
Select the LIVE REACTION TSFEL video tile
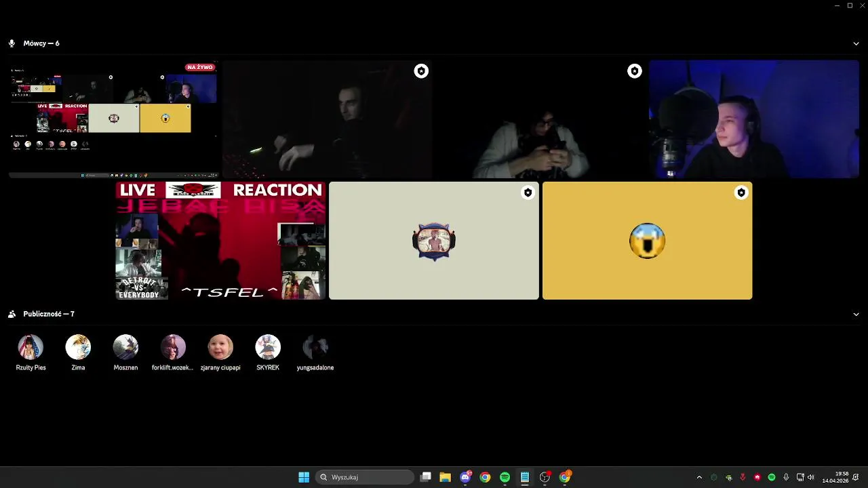tap(220, 241)
